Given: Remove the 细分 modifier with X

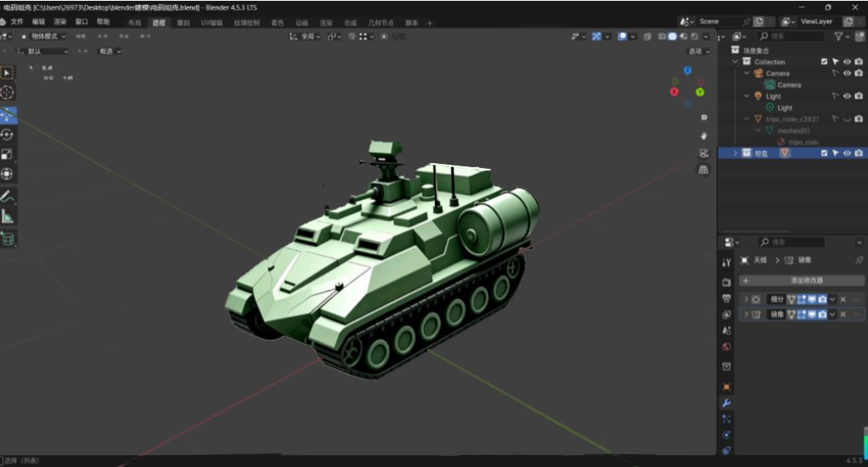Looking at the screenshot, I should pos(843,299).
